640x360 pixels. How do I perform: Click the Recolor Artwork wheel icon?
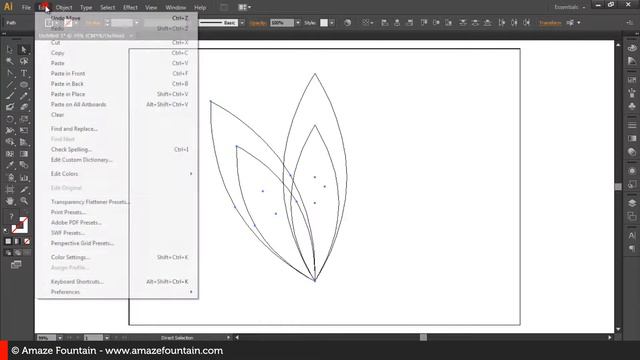point(347,23)
